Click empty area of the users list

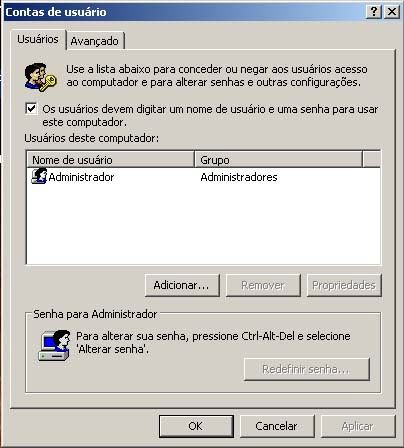pos(203,227)
